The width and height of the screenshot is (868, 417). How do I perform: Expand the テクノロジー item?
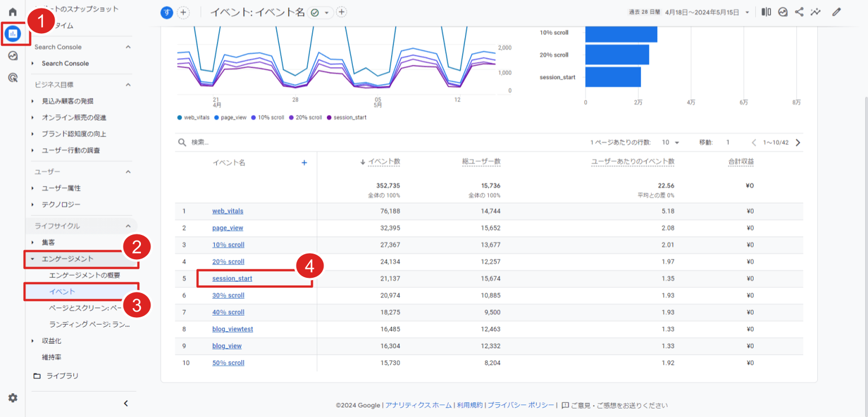(x=32, y=205)
